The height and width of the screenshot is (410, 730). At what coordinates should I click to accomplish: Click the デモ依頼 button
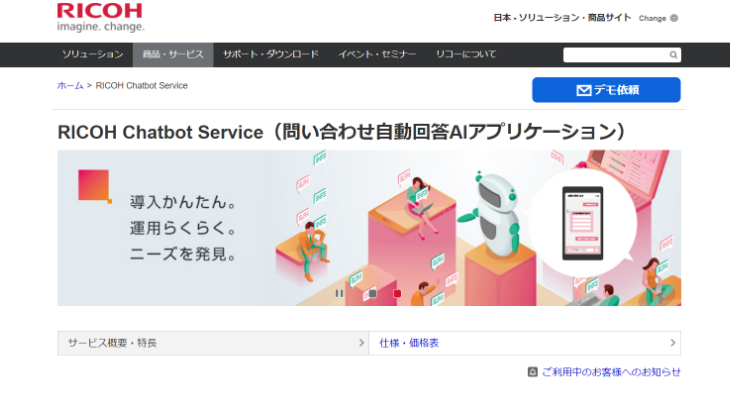point(606,90)
